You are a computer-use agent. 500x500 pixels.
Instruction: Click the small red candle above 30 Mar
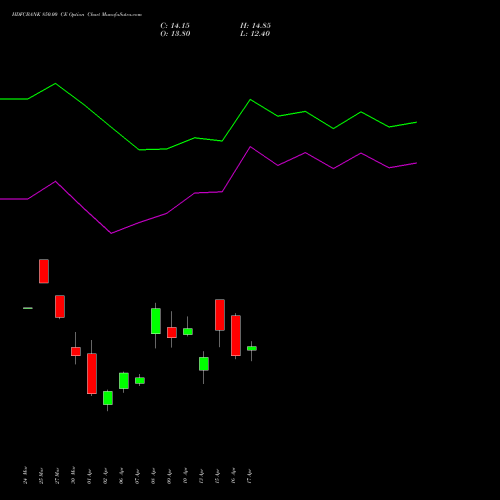pyautogui.click(x=76, y=351)
